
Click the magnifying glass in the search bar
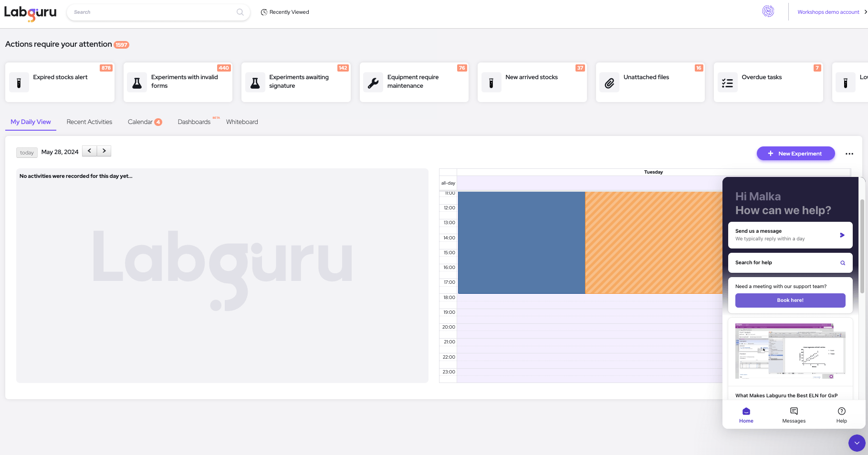click(240, 12)
